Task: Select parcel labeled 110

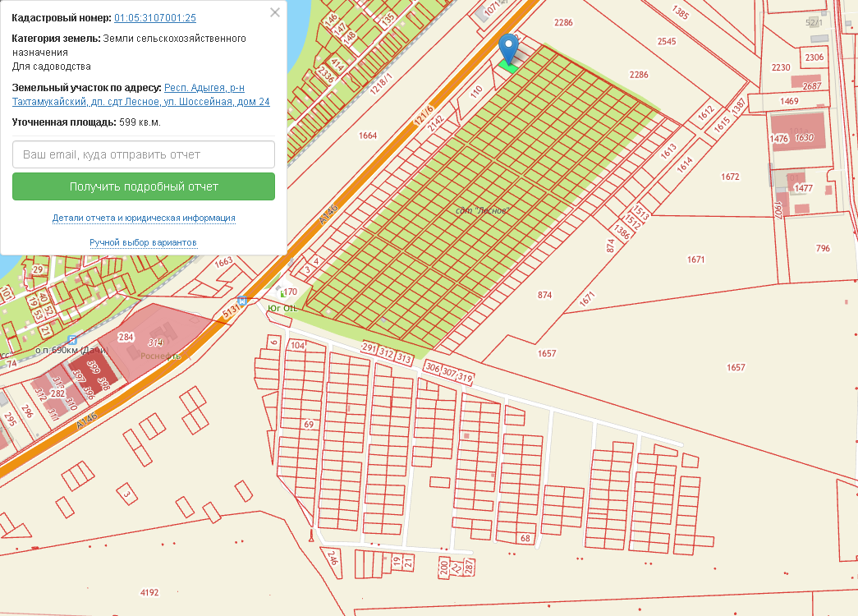Action: [476, 91]
